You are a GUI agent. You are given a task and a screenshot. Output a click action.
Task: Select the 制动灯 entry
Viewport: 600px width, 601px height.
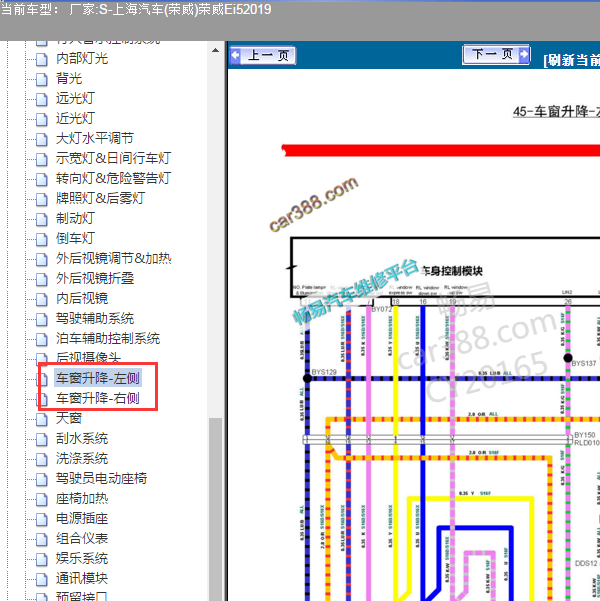tap(75, 218)
